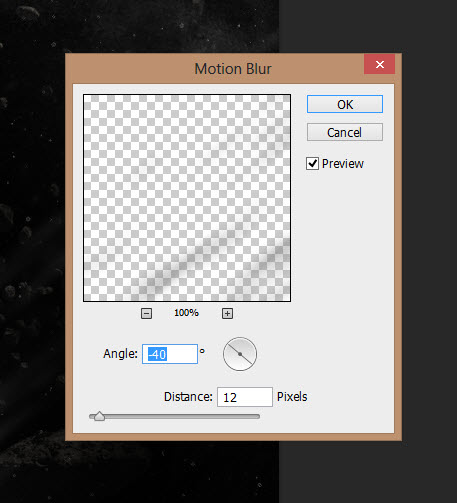The width and height of the screenshot is (457, 503).
Task: Cancel the Motion Blur filter
Action: point(345,132)
